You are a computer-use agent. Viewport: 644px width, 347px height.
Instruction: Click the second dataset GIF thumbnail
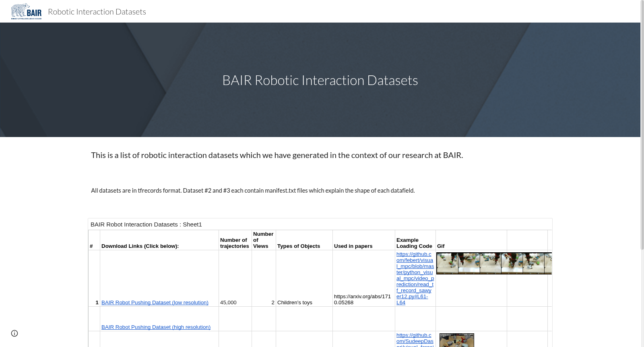coord(457,340)
